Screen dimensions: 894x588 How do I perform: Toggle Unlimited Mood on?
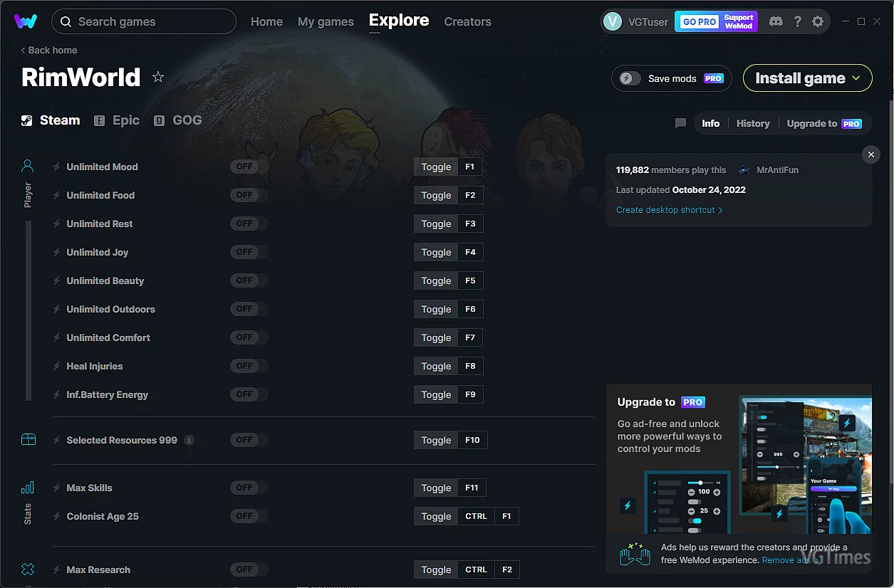pyautogui.click(x=249, y=167)
